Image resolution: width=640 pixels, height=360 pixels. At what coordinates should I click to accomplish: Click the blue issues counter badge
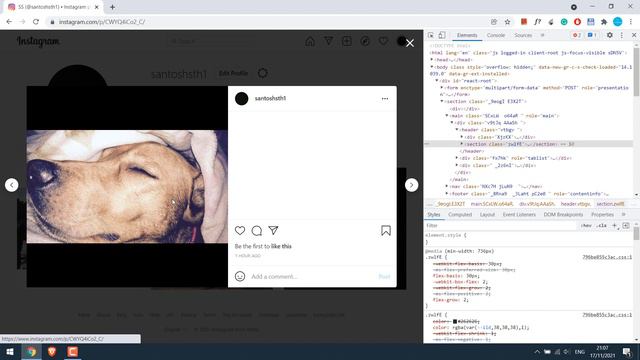592,36
